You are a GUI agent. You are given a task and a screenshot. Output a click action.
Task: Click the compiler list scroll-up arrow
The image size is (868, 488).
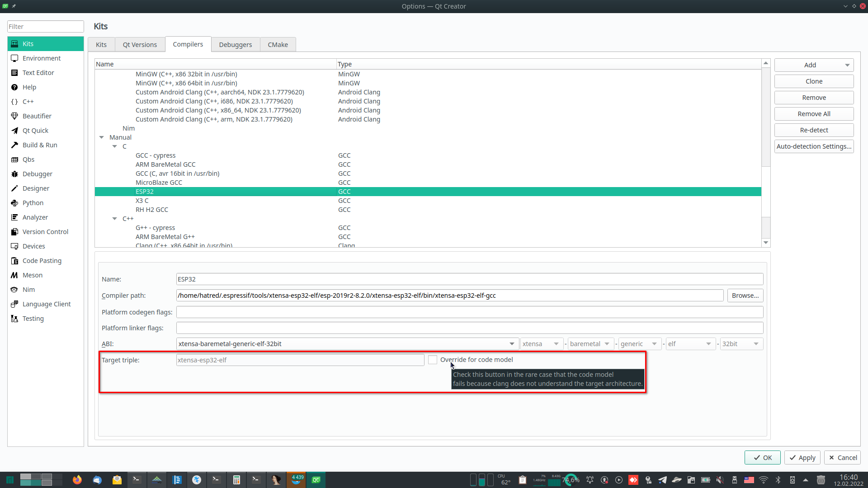click(x=766, y=63)
